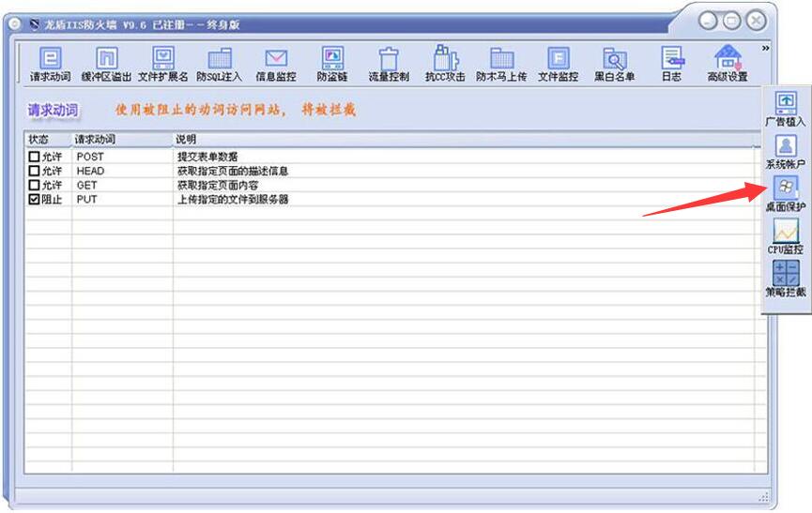Image resolution: width=812 pixels, height=513 pixels.
Task: Click the application icon in the title bar
Action: tap(34, 24)
